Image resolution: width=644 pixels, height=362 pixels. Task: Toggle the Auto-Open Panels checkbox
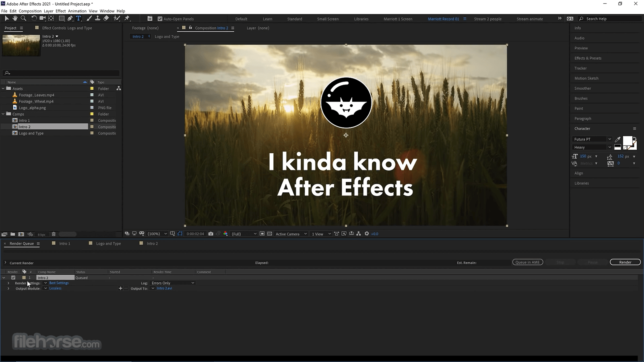[x=160, y=19]
